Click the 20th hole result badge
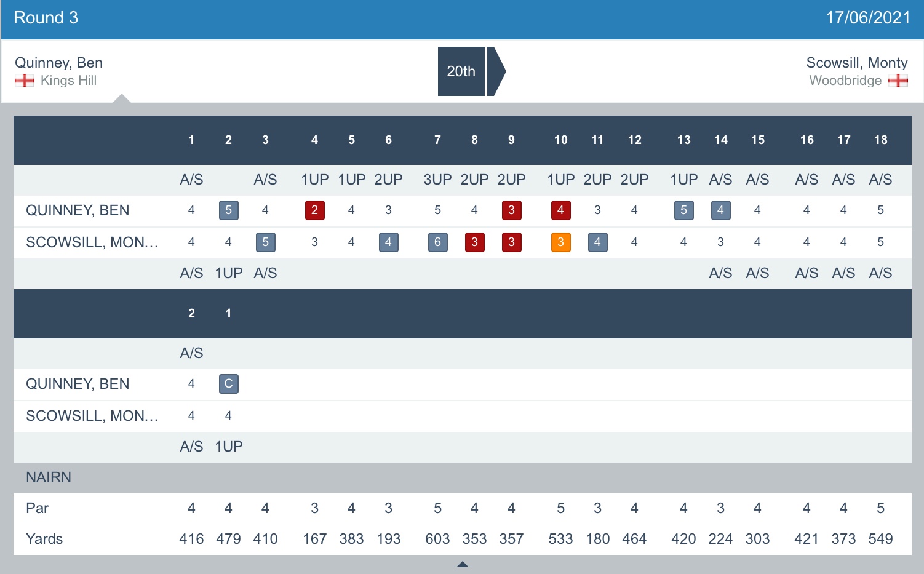Viewport: 924px width, 574px height. pos(461,71)
